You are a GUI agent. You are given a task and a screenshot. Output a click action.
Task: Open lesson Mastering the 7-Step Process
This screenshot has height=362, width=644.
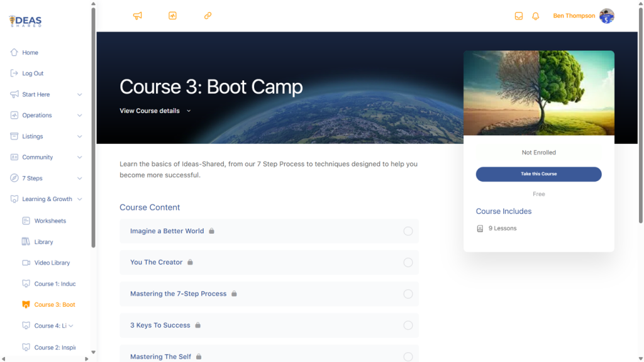[x=178, y=294]
